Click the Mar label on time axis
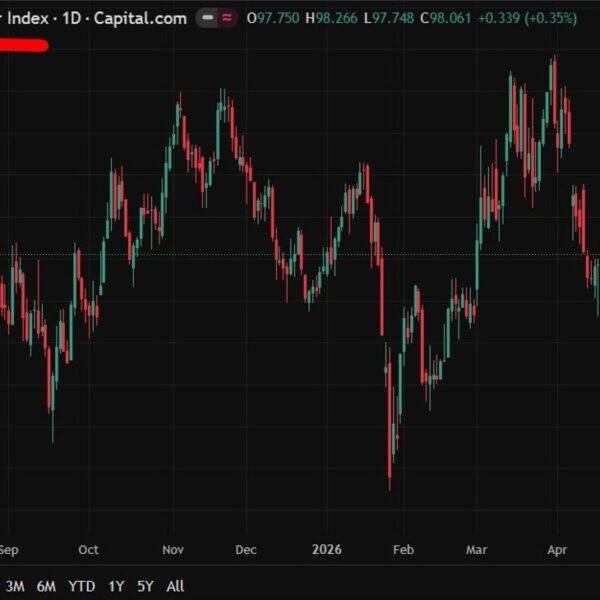The image size is (600, 600). pos(476,549)
